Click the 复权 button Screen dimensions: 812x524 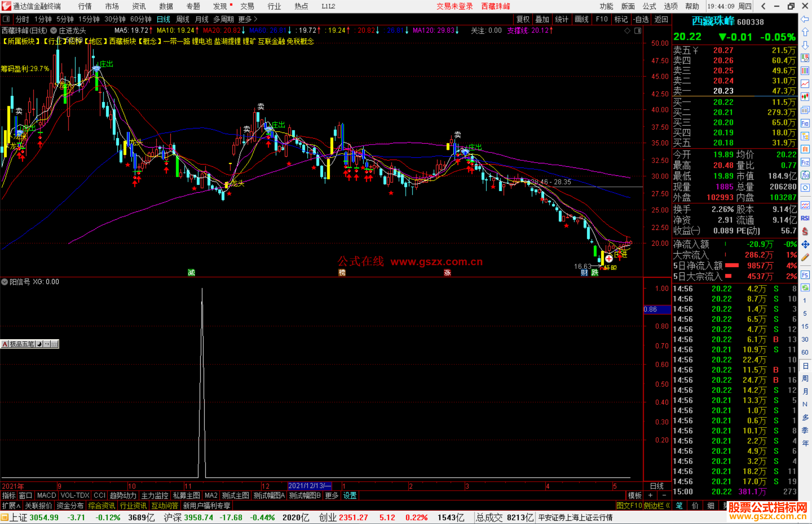(523, 19)
